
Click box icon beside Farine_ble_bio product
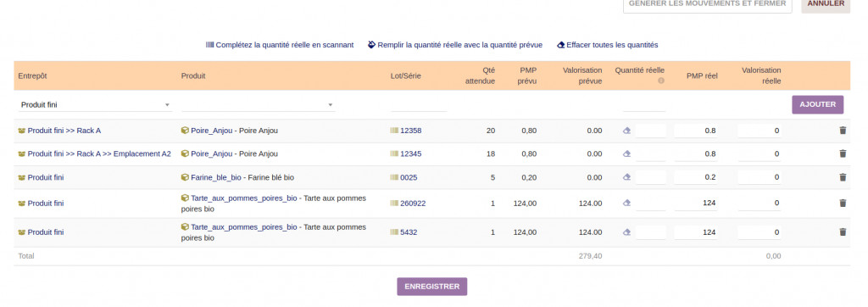tap(185, 177)
